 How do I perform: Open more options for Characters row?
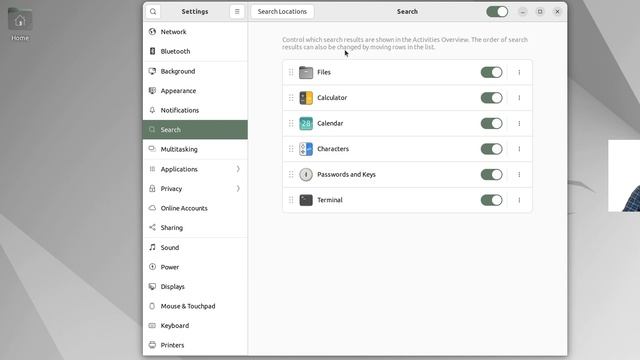pyautogui.click(x=519, y=149)
